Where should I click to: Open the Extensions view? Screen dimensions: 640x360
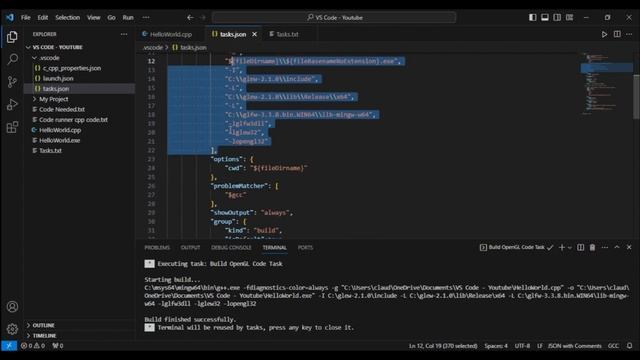pos(12,127)
